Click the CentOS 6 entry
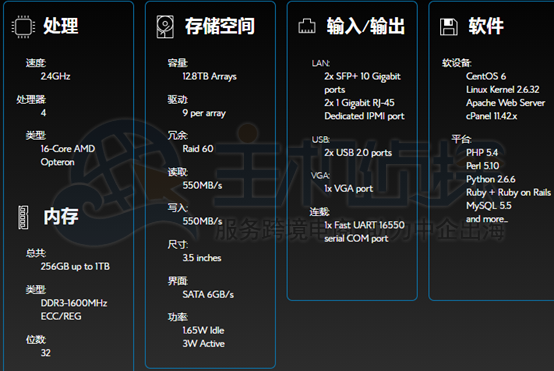Image resolution: width=554 pixels, height=371 pixels. 486,76
